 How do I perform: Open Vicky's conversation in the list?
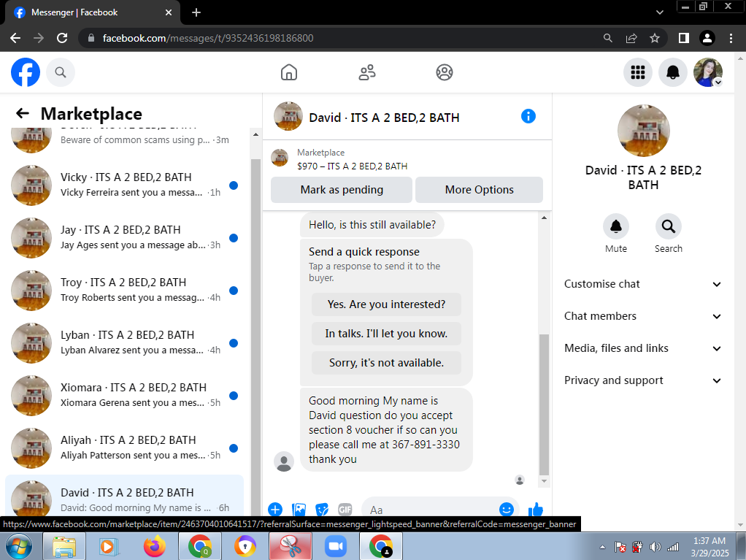(x=125, y=185)
